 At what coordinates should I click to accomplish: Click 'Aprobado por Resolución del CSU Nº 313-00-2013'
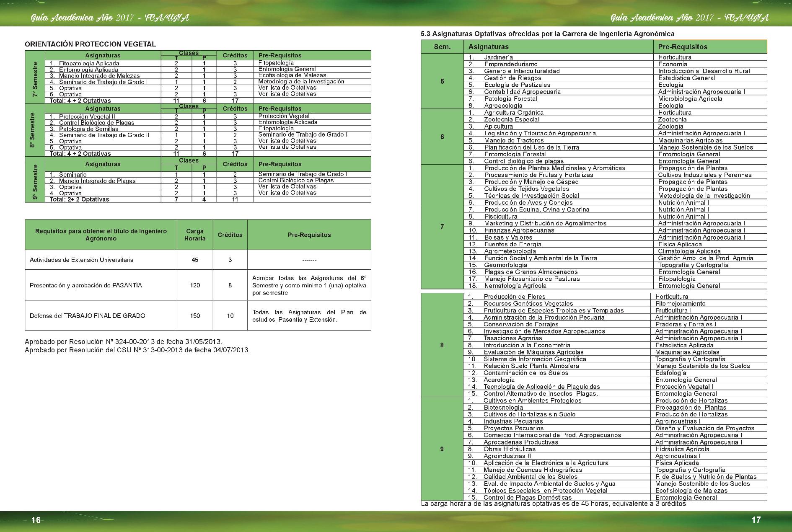click(137, 350)
